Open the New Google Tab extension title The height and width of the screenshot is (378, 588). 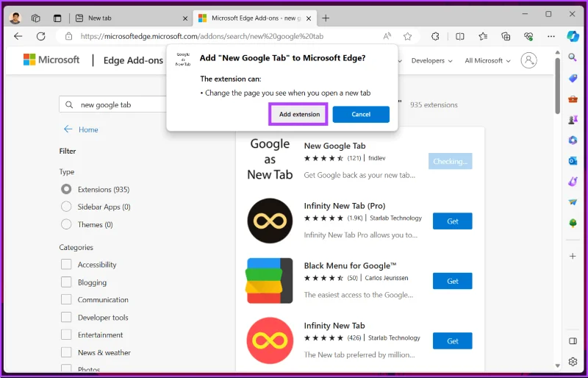pyautogui.click(x=334, y=146)
